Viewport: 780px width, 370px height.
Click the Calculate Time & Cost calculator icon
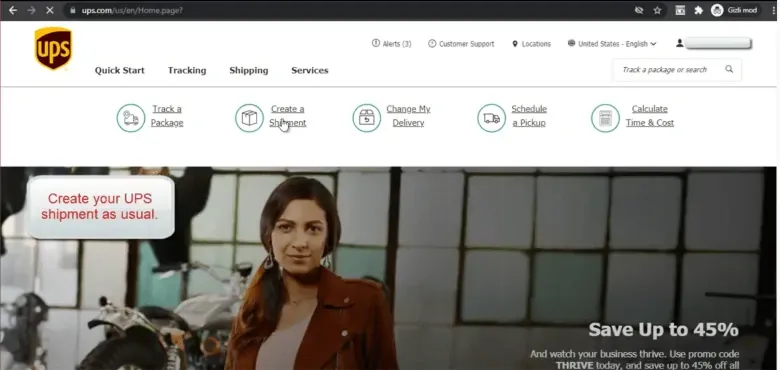point(605,118)
